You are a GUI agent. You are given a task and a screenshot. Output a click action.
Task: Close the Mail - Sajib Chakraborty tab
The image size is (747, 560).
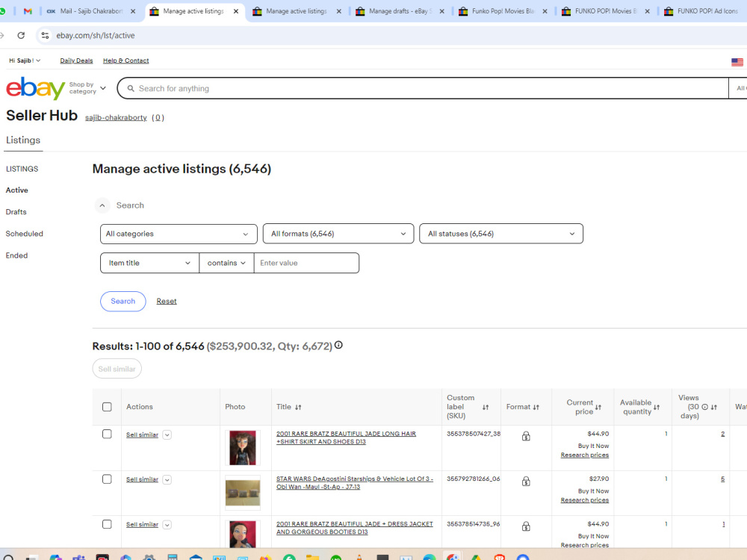pos(133,11)
